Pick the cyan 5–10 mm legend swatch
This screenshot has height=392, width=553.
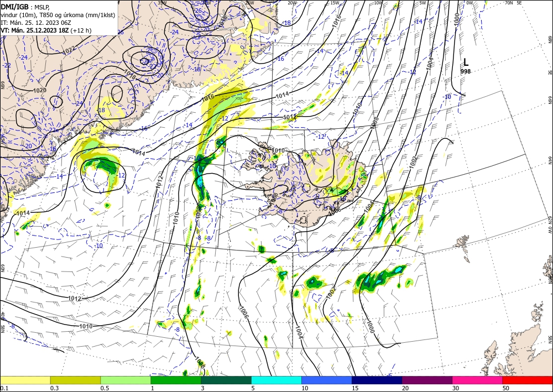276,380
